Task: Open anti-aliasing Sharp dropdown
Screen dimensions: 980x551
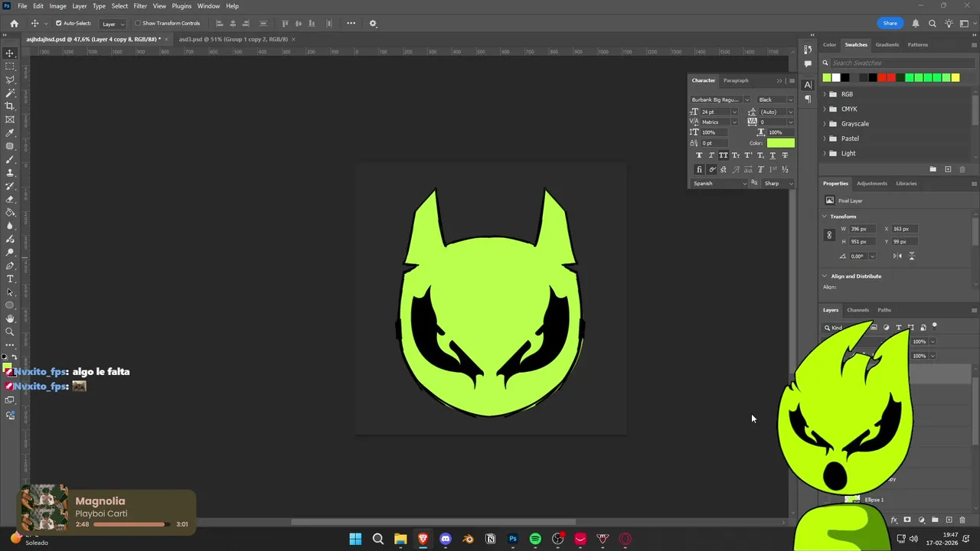Action: coord(779,184)
